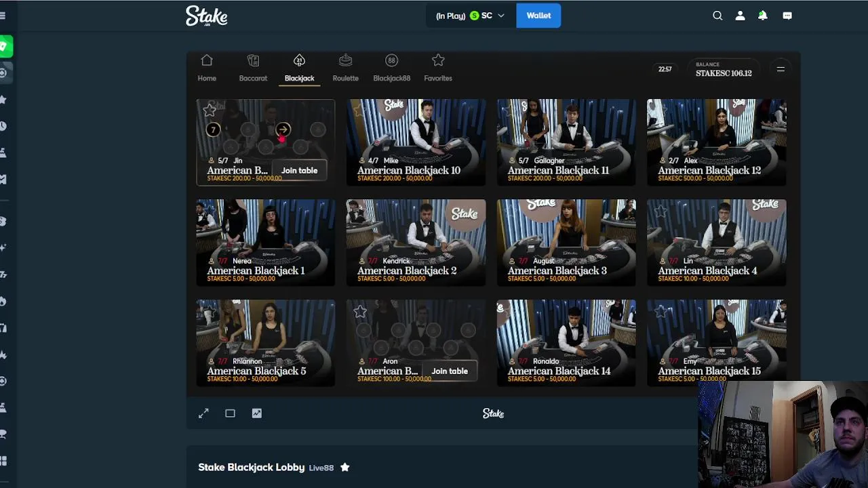Toggle sidebar with the hamburger menu icon
Image resolution: width=868 pixels, height=488 pixels.
tap(3, 16)
